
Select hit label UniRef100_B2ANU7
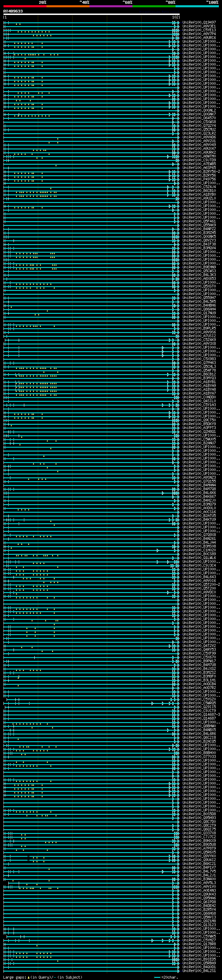tap(199, 443)
